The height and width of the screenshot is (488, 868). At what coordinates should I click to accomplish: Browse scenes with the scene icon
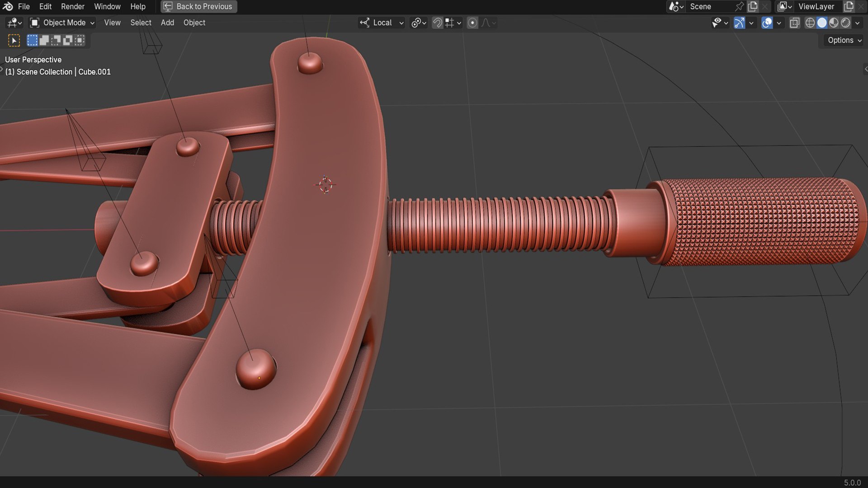tap(676, 6)
